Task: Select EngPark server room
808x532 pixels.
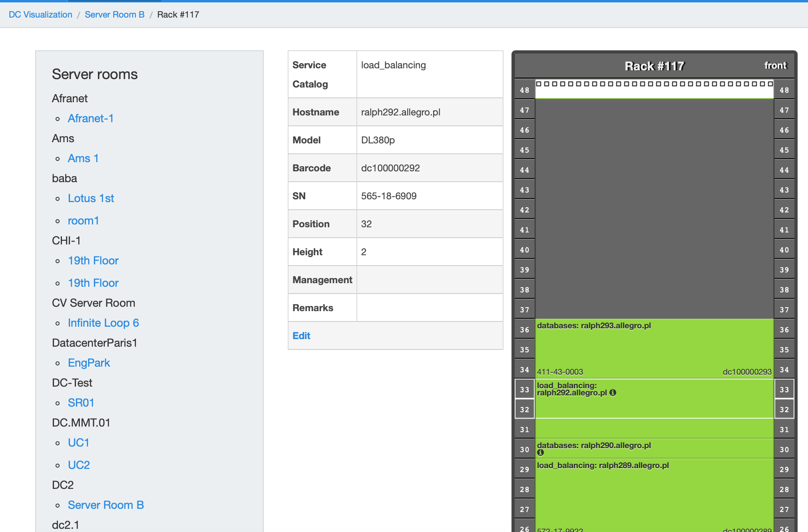Action: 89,363
